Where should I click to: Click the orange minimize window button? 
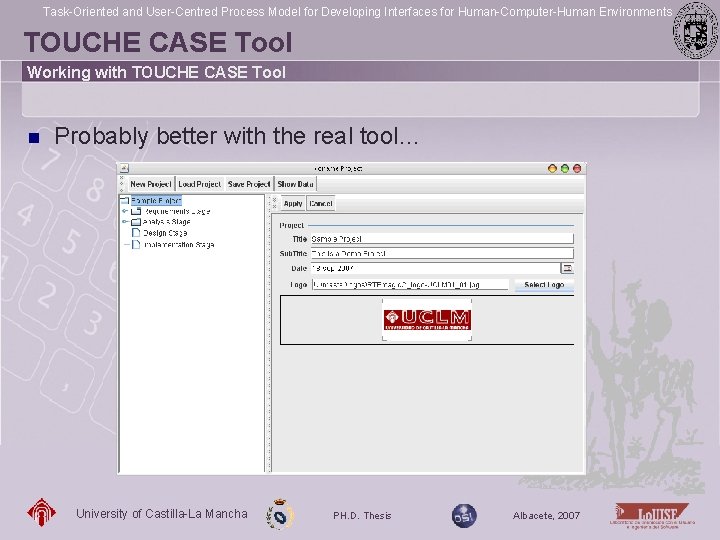click(552, 169)
